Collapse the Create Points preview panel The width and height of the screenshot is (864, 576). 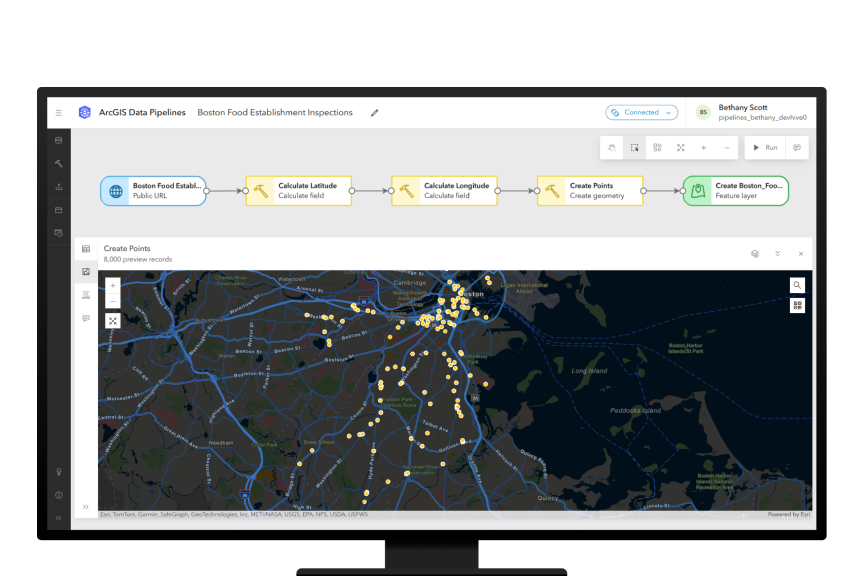[777, 254]
